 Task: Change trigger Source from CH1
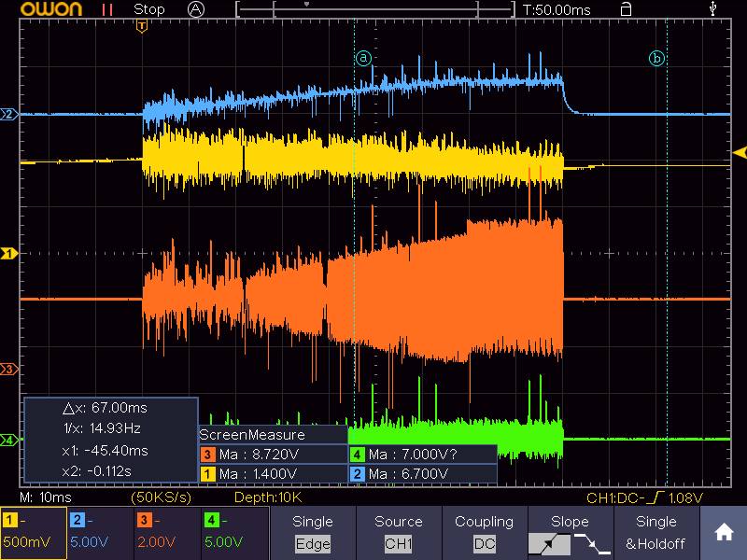(x=399, y=532)
